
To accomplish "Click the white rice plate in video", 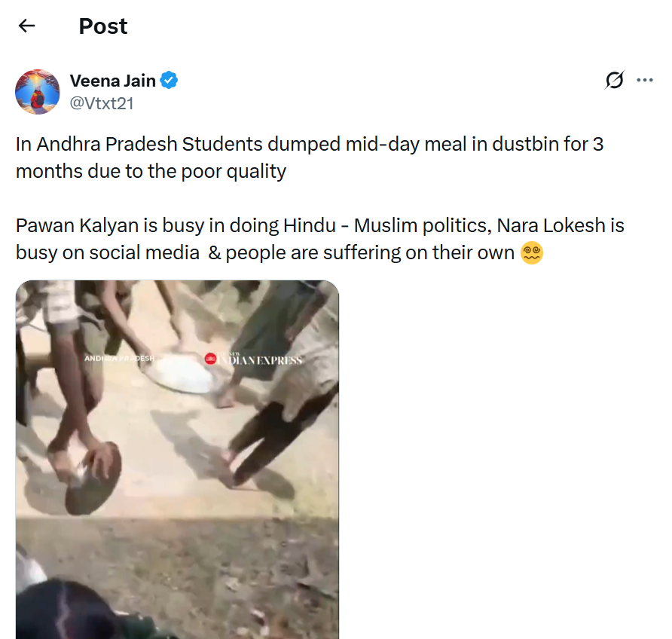I will click(180, 373).
